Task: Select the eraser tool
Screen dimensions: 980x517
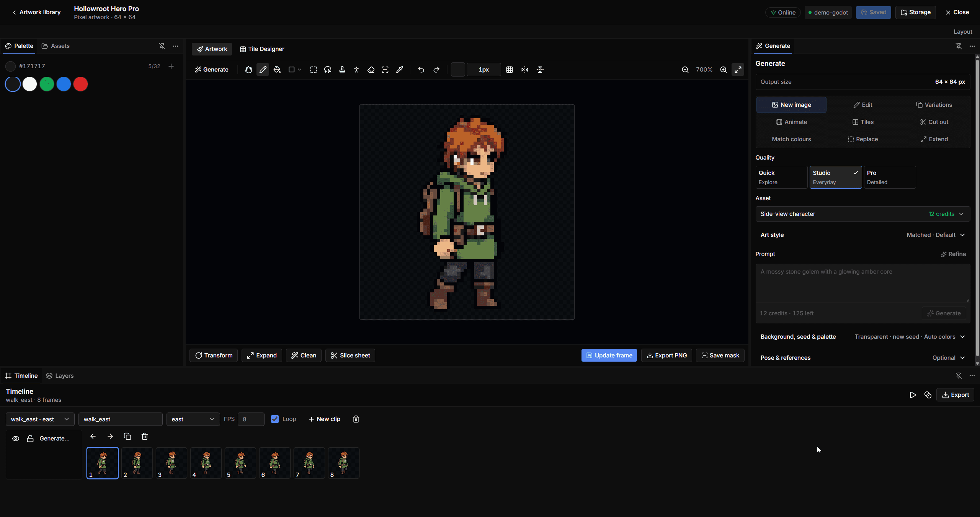Action: point(371,70)
